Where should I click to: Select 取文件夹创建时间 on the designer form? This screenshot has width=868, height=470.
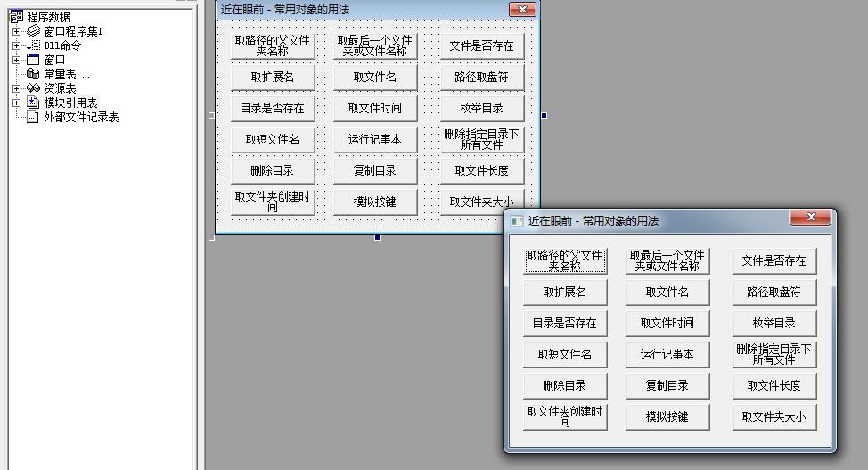pos(273,202)
